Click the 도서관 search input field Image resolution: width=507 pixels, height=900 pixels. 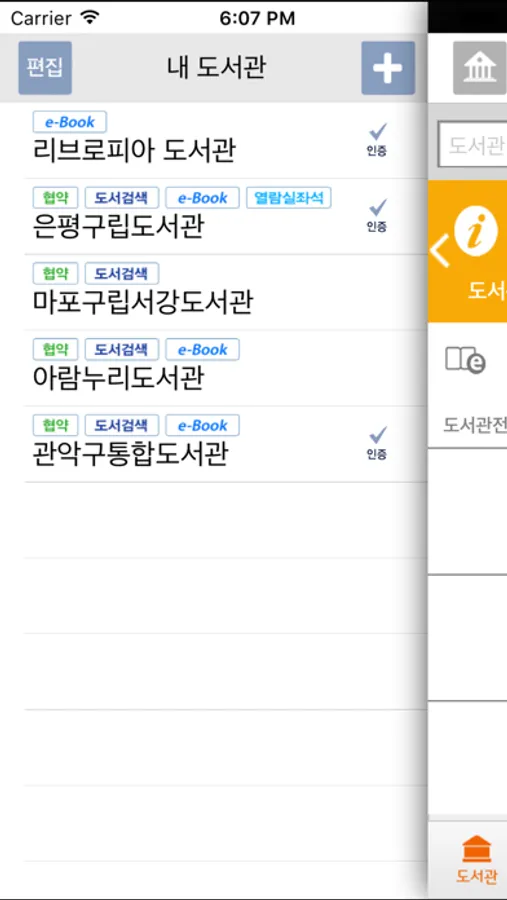[x=473, y=145]
